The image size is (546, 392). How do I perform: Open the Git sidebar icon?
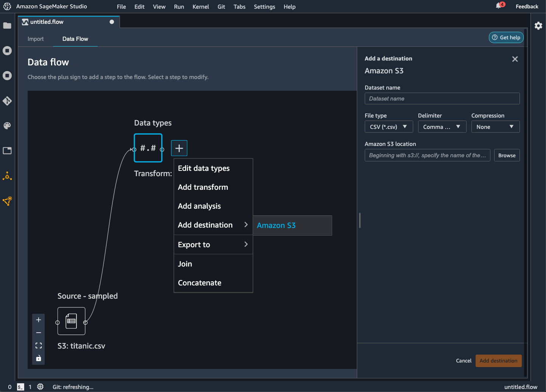click(7, 101)
